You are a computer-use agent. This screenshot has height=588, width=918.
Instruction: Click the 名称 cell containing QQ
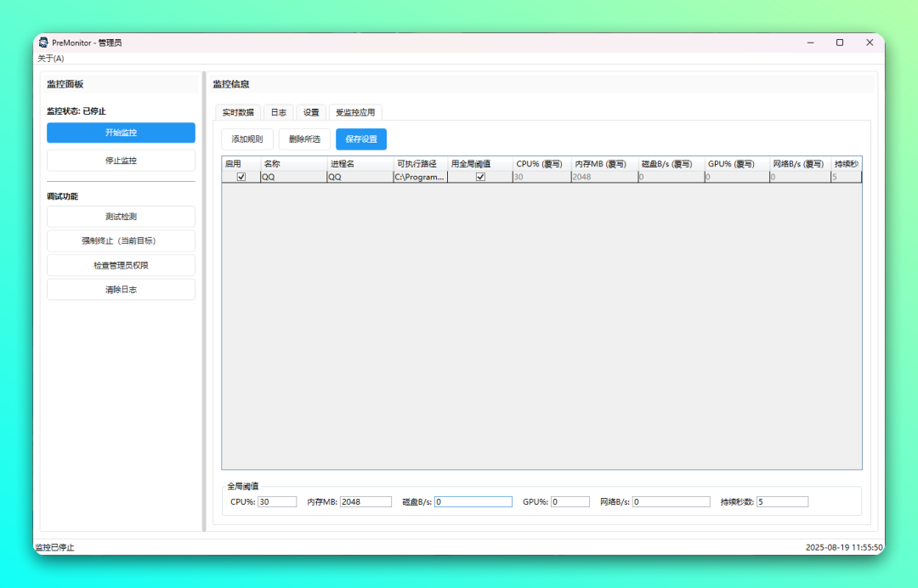pyautogui.click(x=294, y=177)
